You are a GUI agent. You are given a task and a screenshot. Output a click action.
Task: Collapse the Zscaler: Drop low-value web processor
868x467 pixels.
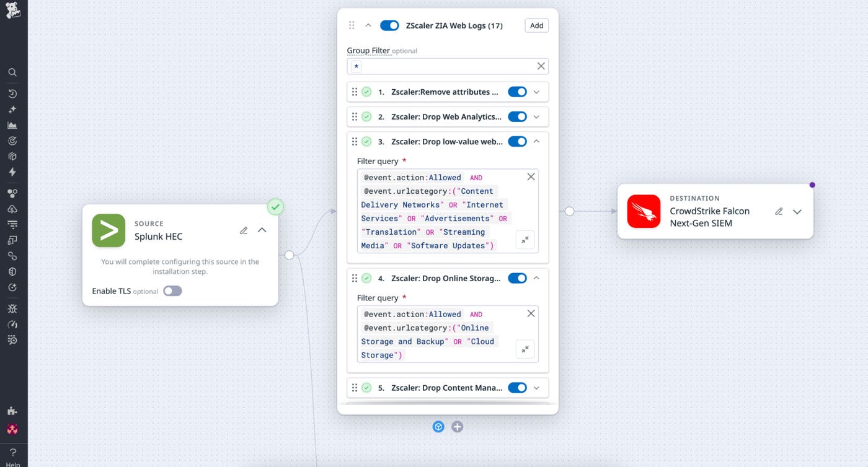pyautogui.click(x=537, y=141)
